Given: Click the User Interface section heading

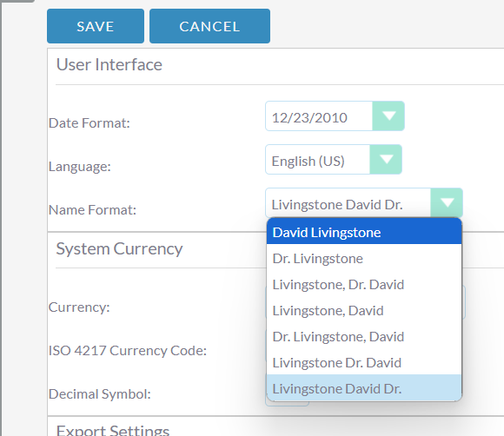Looking at the screenshot, I should pos(109,64).
